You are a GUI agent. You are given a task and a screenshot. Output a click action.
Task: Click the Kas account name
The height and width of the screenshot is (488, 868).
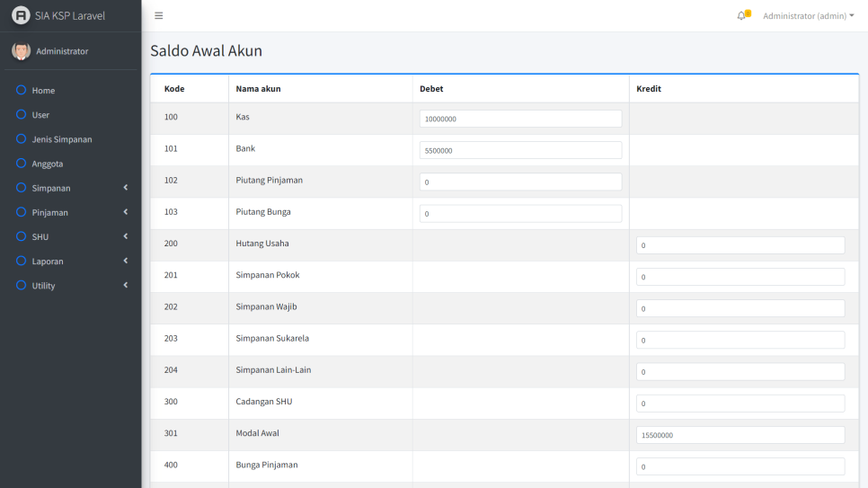point(243,117)
